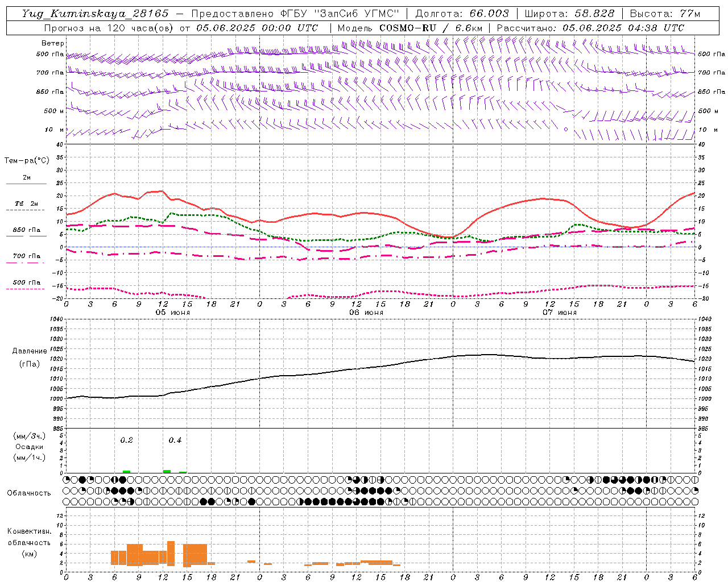This screenshot has width=728, height=582.
Task: Click the 850 гПа temperature legend entry
Action: (27, 230)
